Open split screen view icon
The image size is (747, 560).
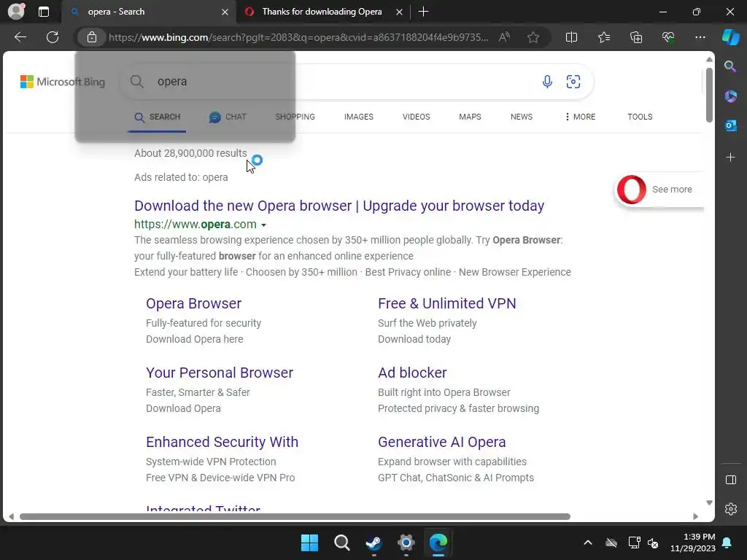point(572,37)
